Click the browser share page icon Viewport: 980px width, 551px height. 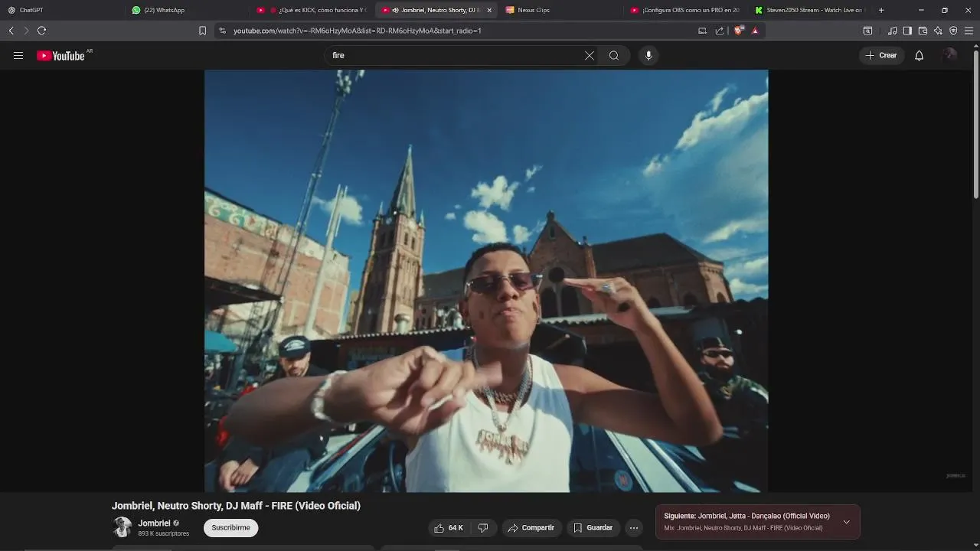720,31
